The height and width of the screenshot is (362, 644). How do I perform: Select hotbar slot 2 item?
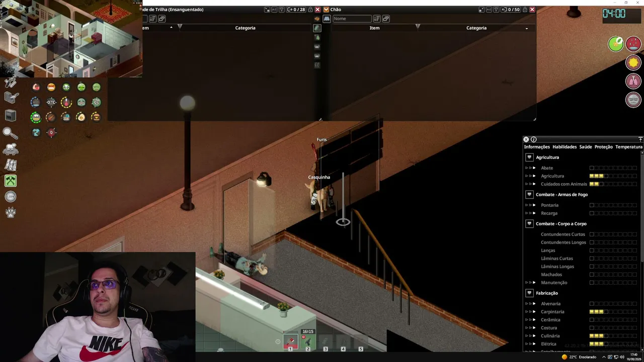click(x=308, y=342)
